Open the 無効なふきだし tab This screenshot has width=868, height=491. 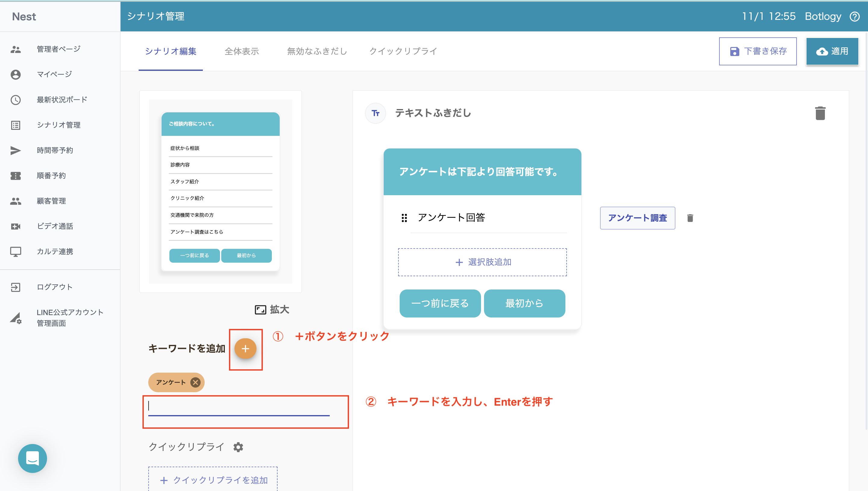pos(317,51)
